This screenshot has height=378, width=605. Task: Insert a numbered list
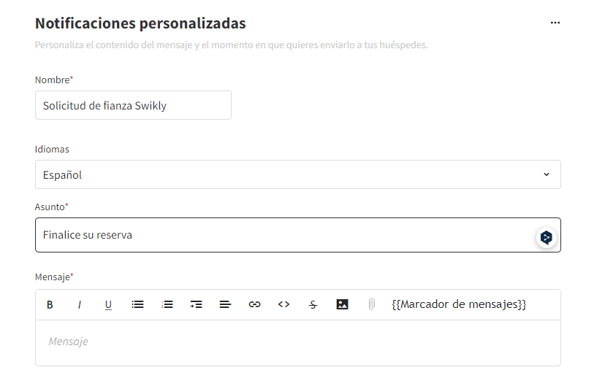[167, 305]
